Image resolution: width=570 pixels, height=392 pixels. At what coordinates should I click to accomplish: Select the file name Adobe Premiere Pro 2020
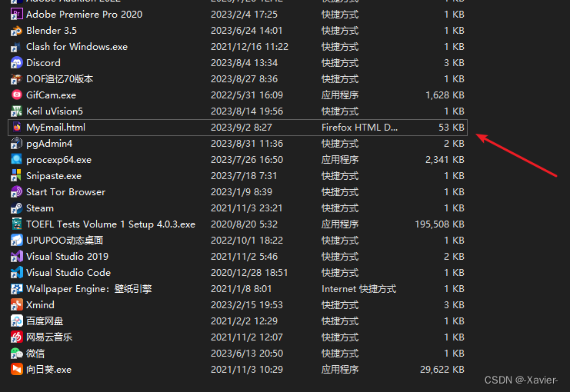[85, 15]
